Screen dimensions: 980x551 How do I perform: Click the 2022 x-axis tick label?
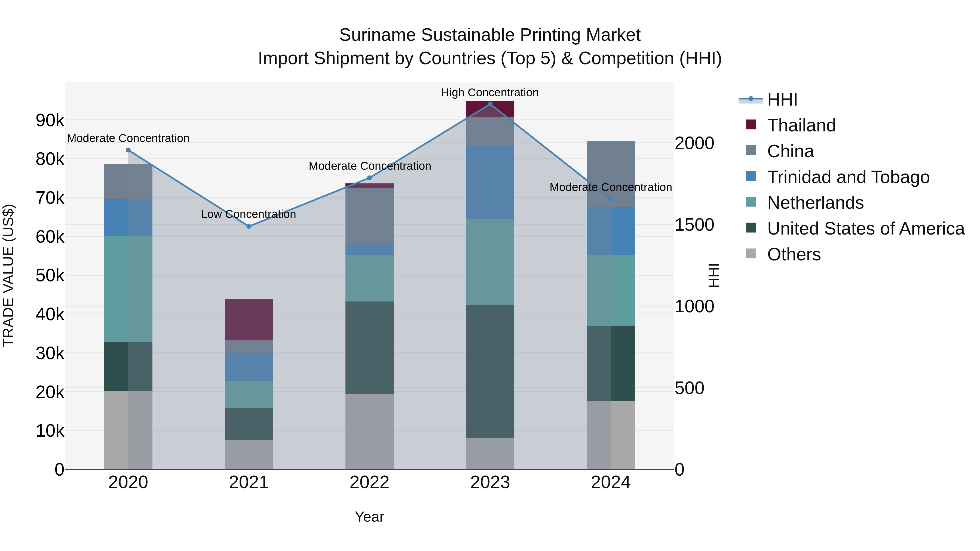[369, 482]
